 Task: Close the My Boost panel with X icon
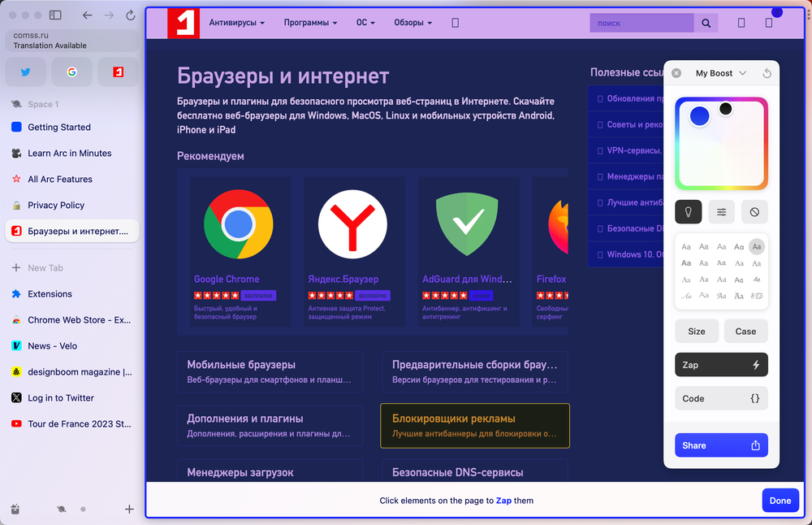(x=676, y=73)
